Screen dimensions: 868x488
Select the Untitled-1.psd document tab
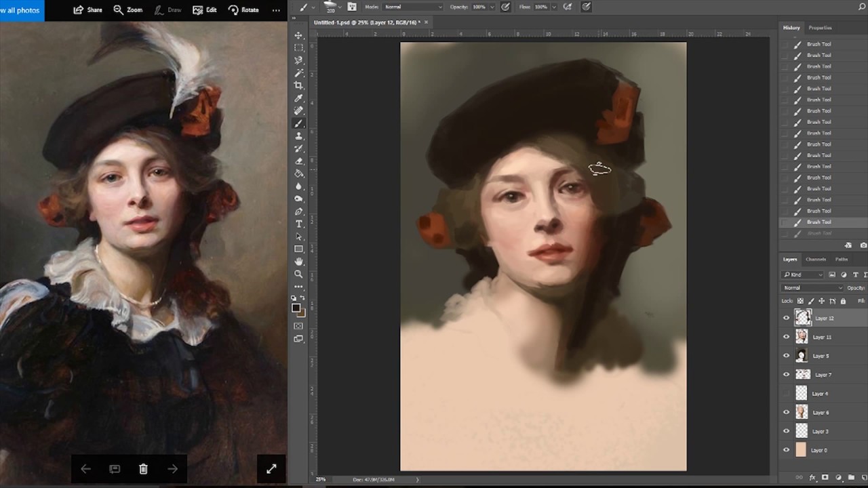370,22
